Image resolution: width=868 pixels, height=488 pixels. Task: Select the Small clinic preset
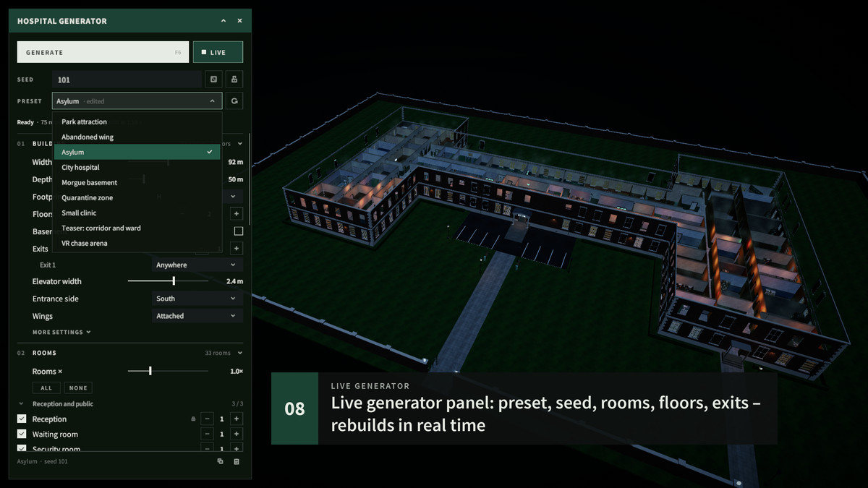pos(137,213)
